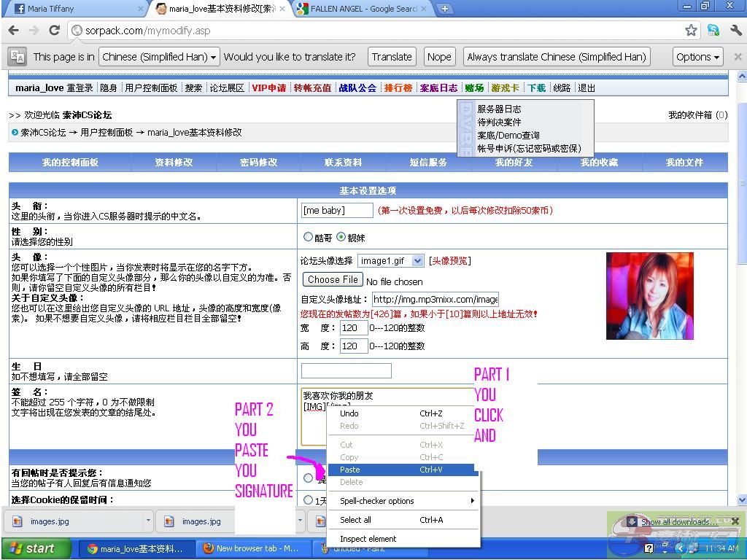
Task: Click the avatar preview photo thumbnail
Action: point(649,296)
